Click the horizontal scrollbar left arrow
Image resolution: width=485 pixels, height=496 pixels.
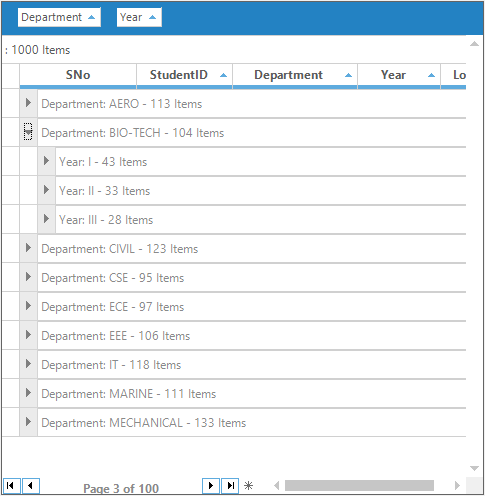(276, 485)
